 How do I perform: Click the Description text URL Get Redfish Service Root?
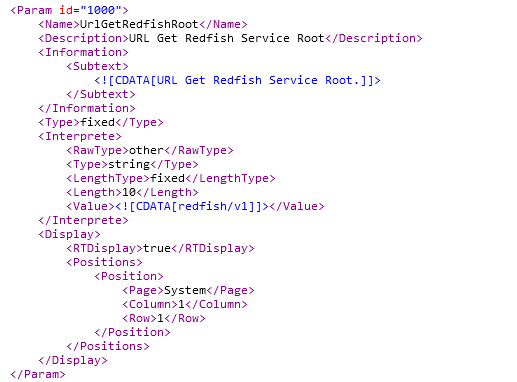pos(227,38)
